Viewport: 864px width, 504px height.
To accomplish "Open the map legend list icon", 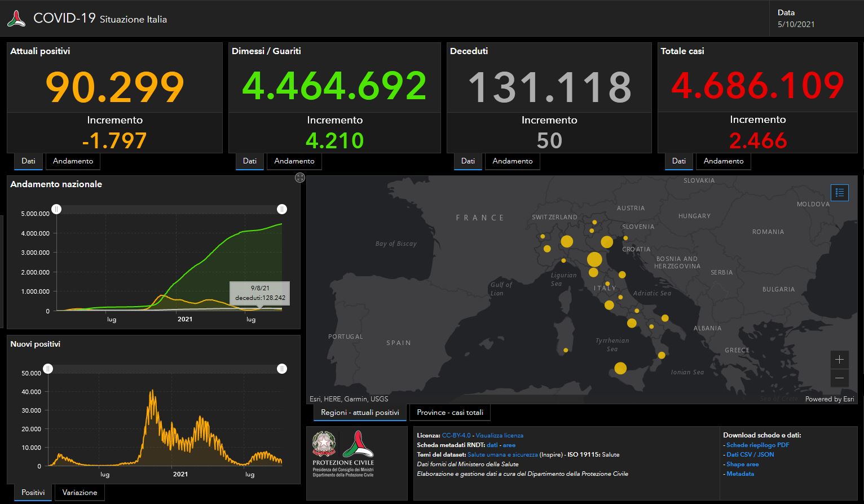I will point(839,193).
